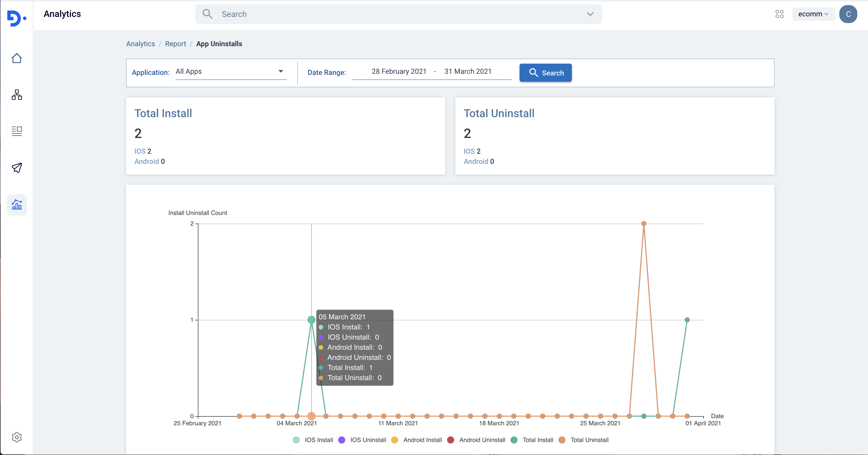Open the hierarchy structure sidebar icon
This screenshot has height=455, width=868.
point(17,95)
